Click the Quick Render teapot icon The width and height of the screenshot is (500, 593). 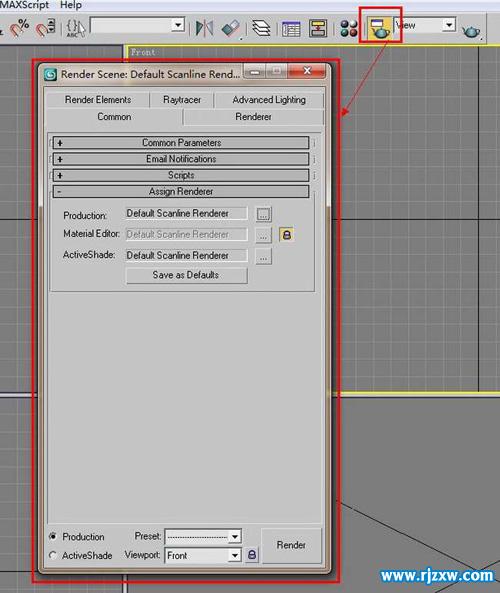coord(471,31)
